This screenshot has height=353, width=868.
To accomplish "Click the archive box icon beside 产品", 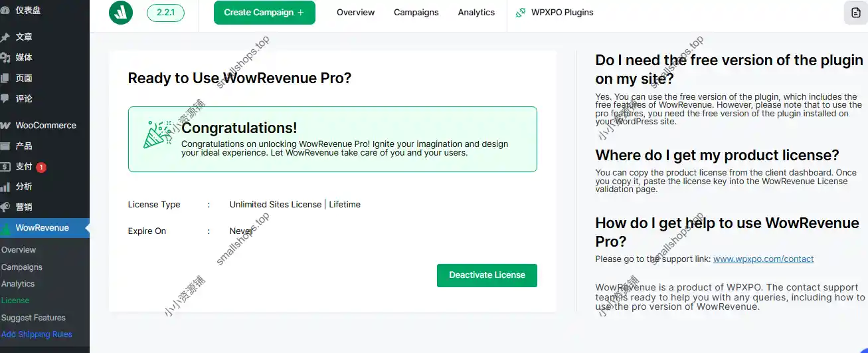I will (x=5, y=146).
